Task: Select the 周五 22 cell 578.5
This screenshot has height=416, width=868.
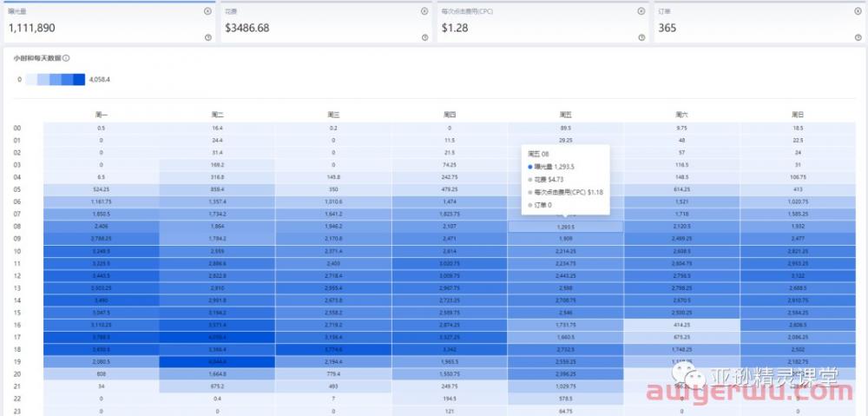Action: tap(565, 399)
